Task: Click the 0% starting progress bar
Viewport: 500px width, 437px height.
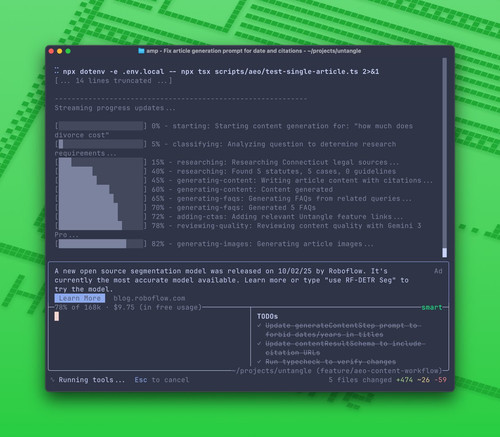Action: pyautogui.click(x=101, y=126)
